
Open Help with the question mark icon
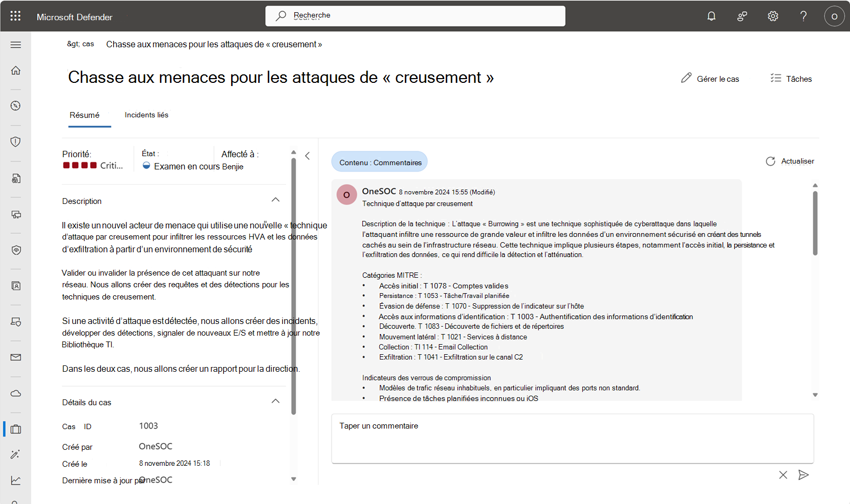pos(803,16)
